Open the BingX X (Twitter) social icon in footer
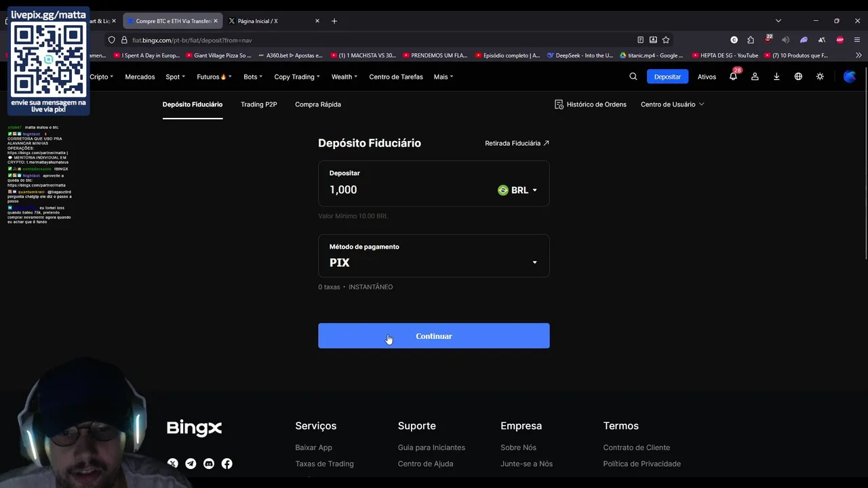Screen dimensions: 868x488 (x=173, y=464)
